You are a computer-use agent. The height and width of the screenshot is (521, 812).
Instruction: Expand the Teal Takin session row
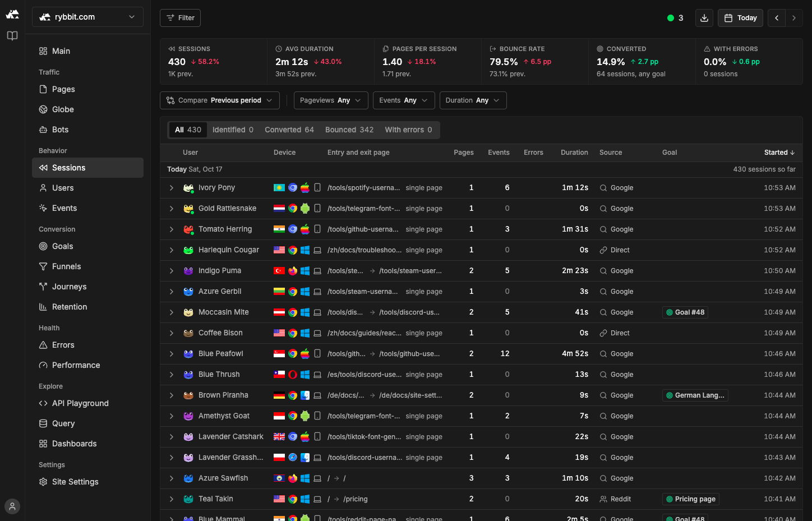click(172, 499)
